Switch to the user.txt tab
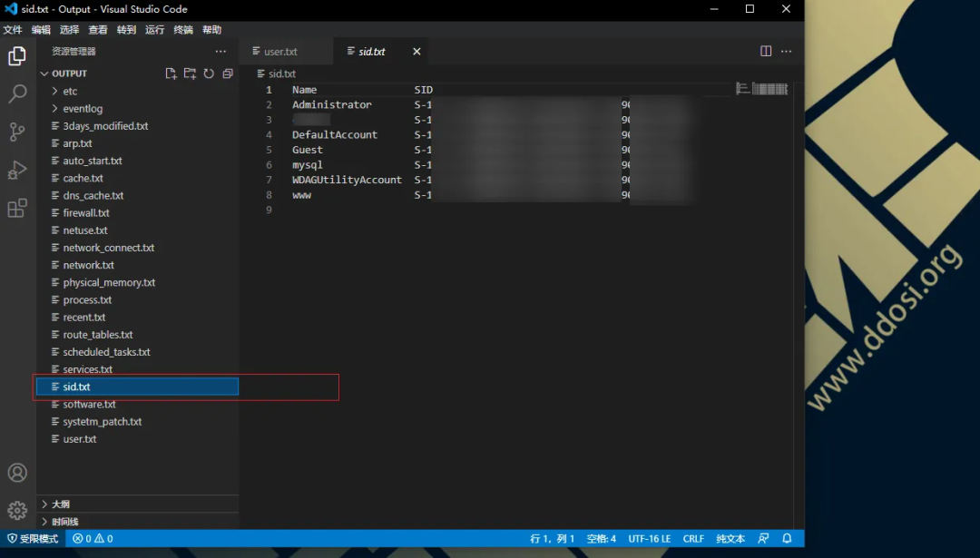980x558 pixels. pyautogui.click(x=286, y=51)
